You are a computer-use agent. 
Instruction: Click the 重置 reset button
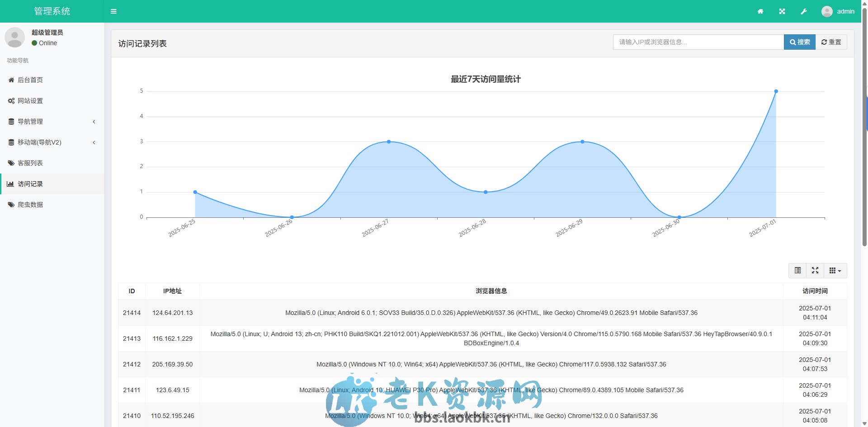(831, 42)
